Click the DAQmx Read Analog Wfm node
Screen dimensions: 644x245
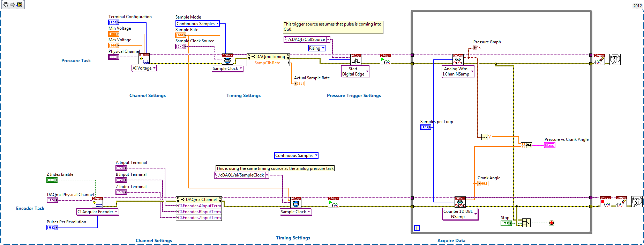tap(458, 59)
